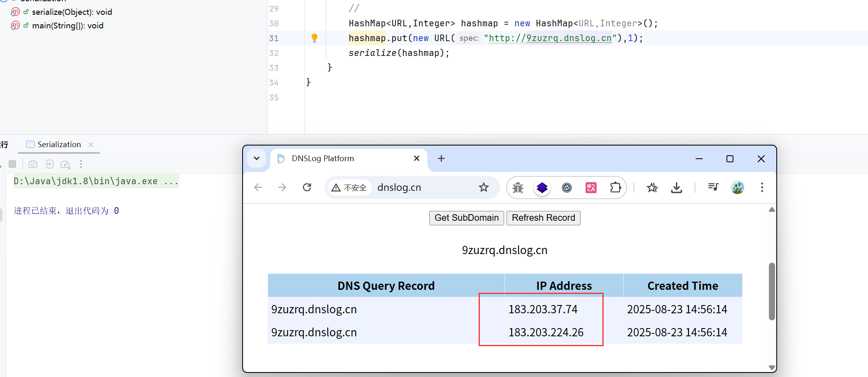Click the Refresh Record button
The width and height of the screenshot is (868, 377).
(544, 218)
